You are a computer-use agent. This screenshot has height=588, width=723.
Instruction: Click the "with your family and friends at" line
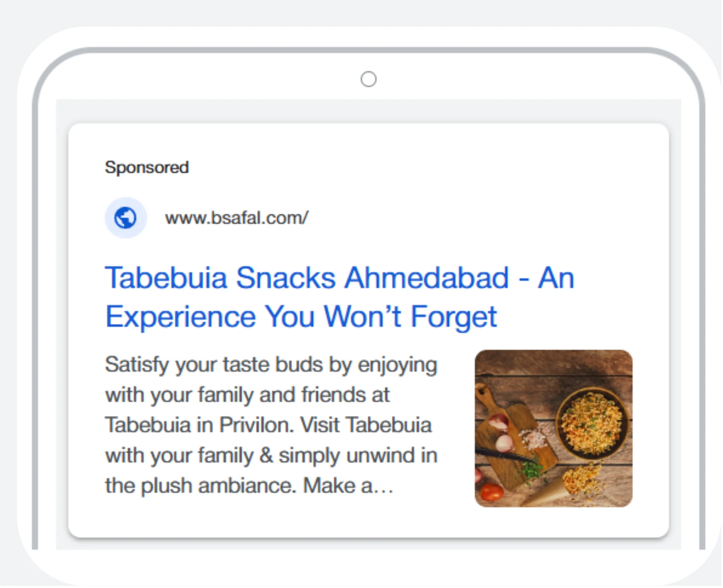[247, 395]
